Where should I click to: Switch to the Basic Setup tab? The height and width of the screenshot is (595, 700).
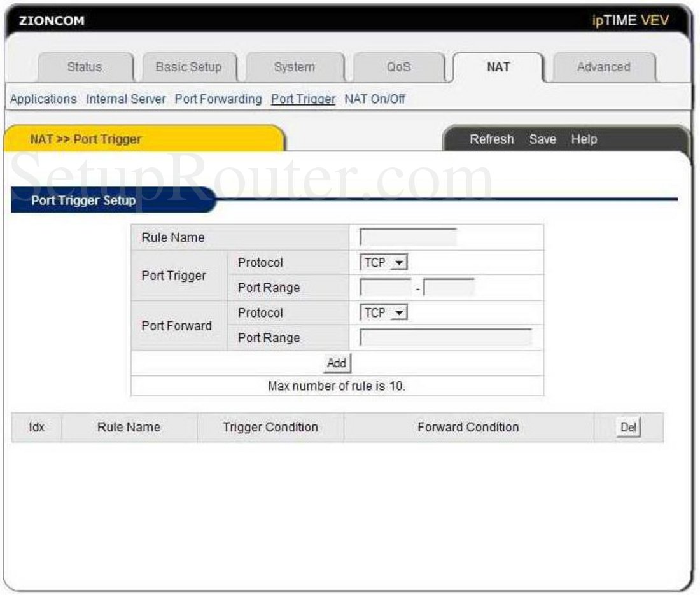188,67
